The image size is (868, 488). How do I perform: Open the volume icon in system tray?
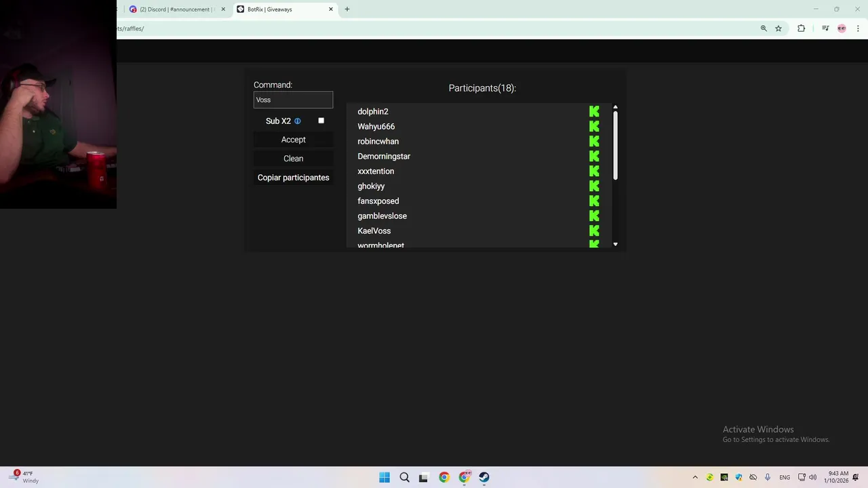(812, 477)
